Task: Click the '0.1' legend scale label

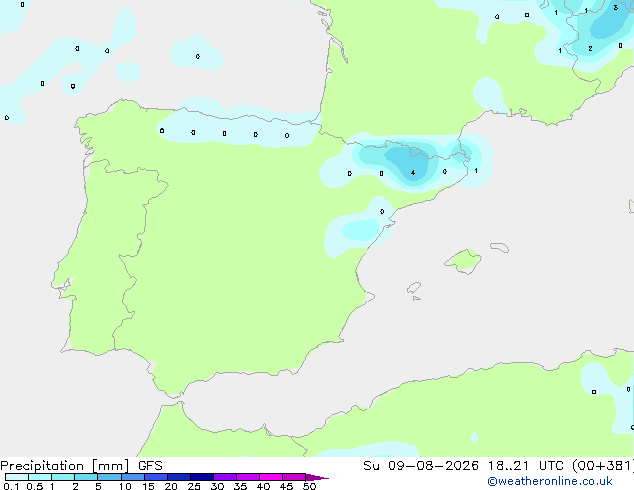Action: (11, 486)
